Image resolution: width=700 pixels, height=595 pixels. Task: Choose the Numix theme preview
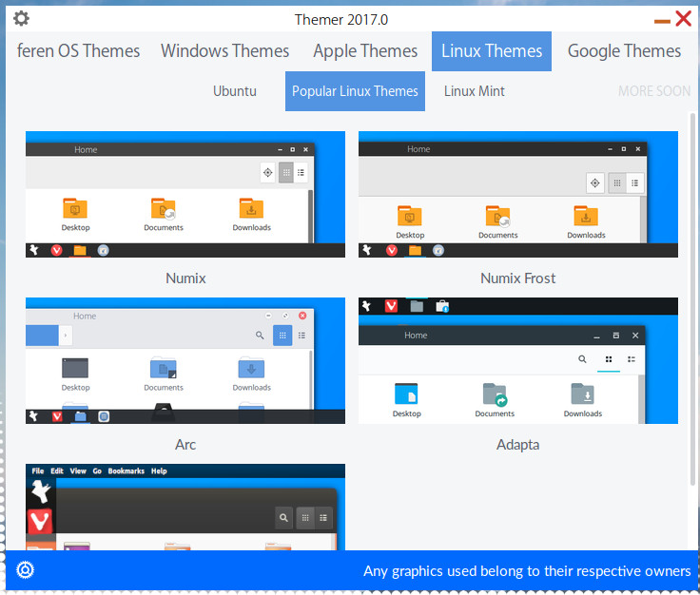coord(185,194)
